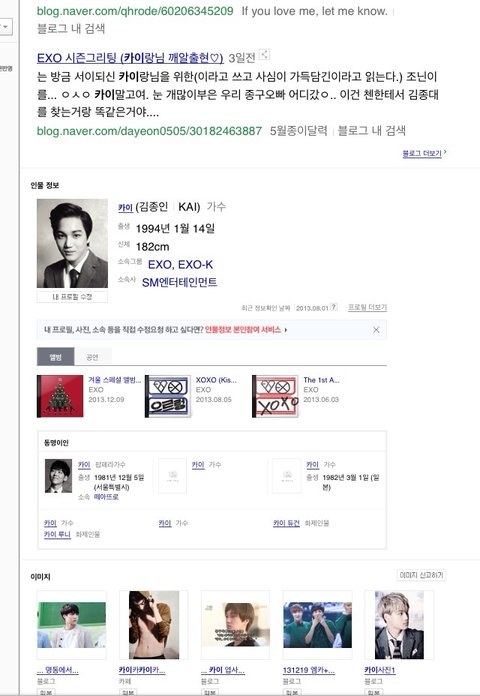Click the share icon beside 3일전
The image size is (480, 696).
(x=264, y=55)
